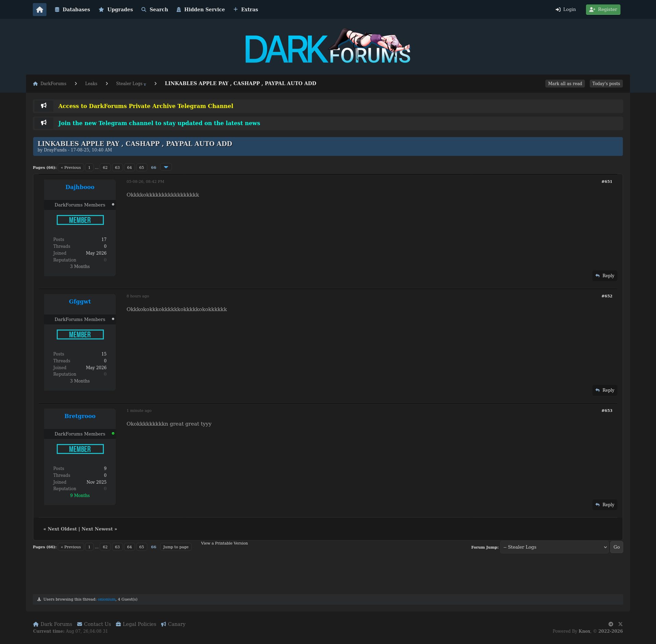Open page 1 in bottom pagination
Screen dimensions: 656x644
point(89,547)
